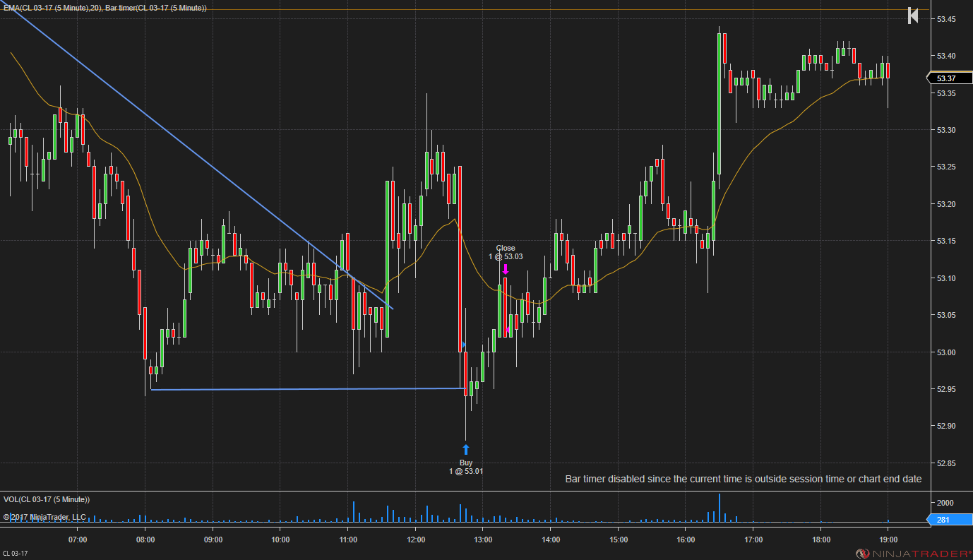The height and width of the screenshot is (560, 973).
Task: Click the VOL(CL 03-17 (5 Minute)) panel label
Action: [x=47, y=499]
